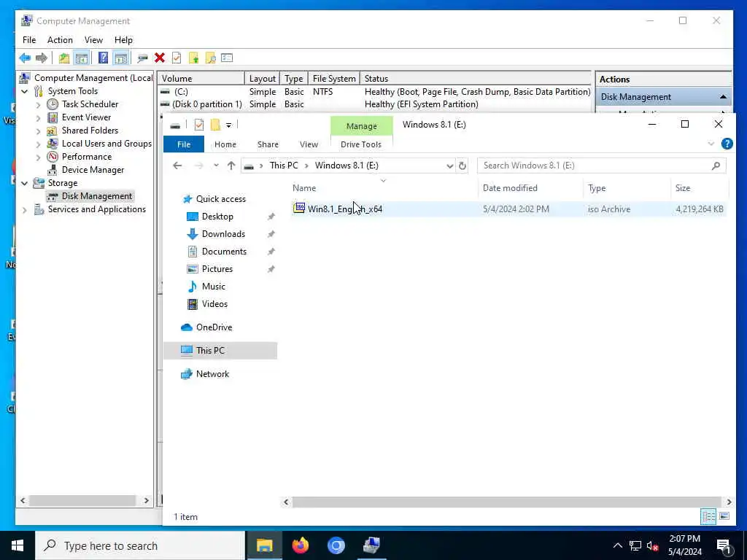Launch Firefox from the taskbar
747x560 pixels.
[300, 545]
